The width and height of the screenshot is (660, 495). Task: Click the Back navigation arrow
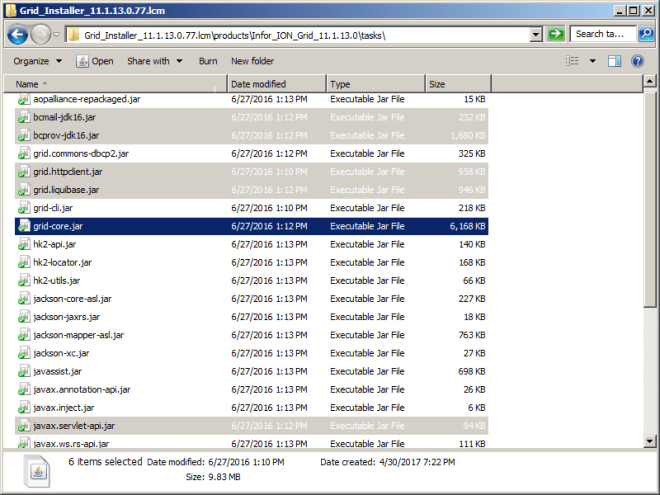pyautogui.click(x=17, y=35)
